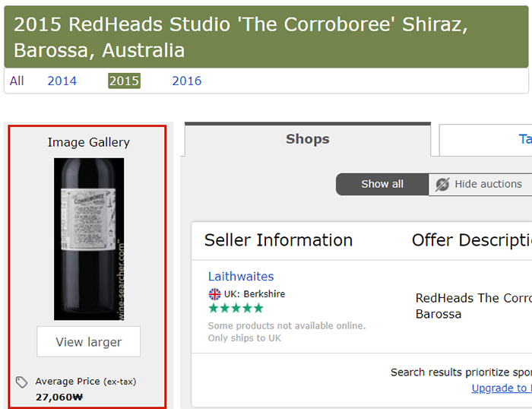The height and width of the screenshot is (409, 532).
Task: Click the Image Gallery heading
Action: click(x=89, y=142)
